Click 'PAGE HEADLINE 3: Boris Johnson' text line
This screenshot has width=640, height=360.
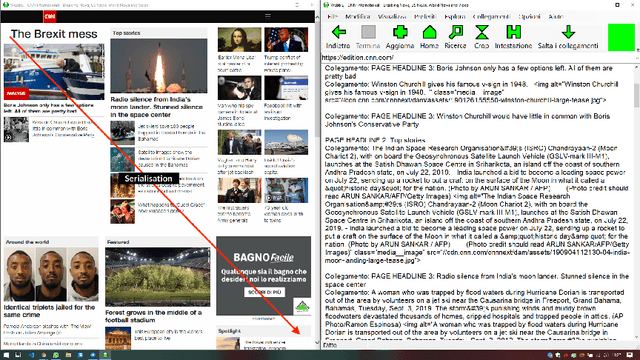pyautogui.click(x=469, y=72)
